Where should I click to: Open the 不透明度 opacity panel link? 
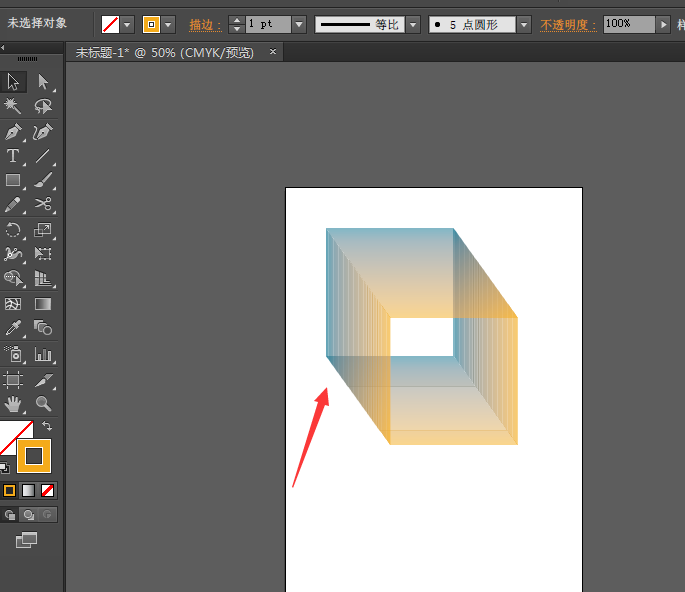click(568, 25)
